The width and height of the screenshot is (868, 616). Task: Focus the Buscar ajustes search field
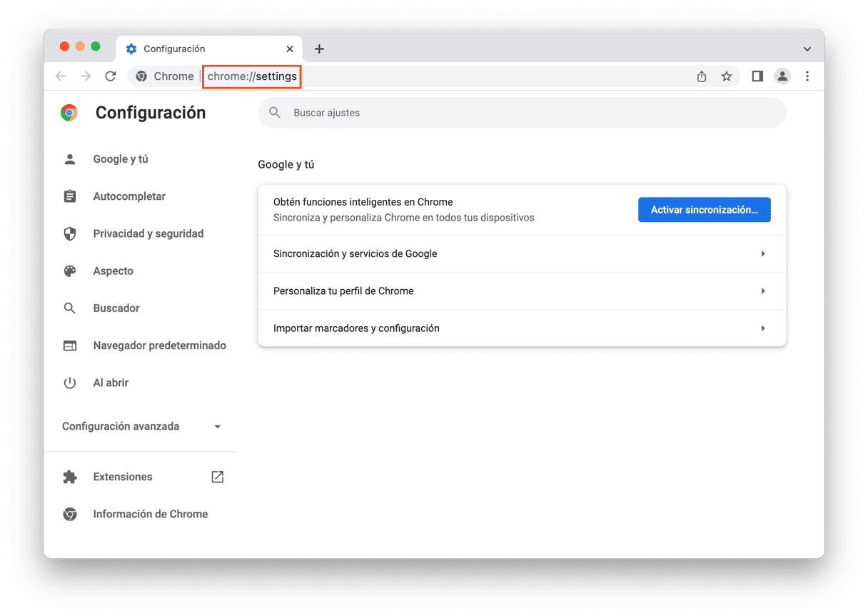click(522, 113)
